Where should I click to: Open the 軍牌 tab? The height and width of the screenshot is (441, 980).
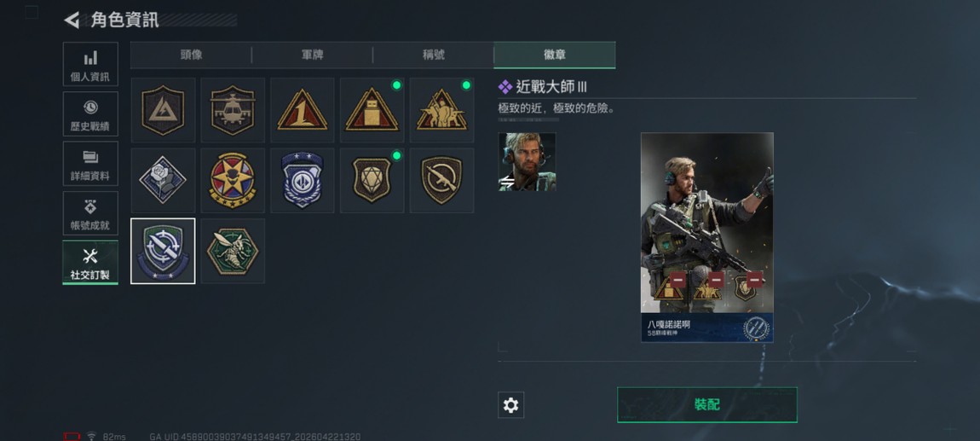[312, 55]
